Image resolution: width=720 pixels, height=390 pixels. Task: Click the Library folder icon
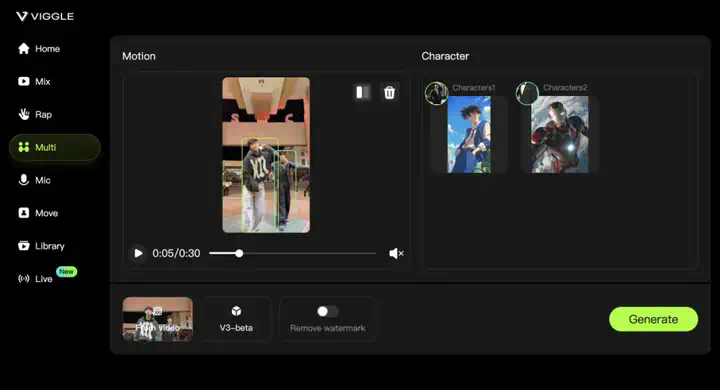[23, 246]
